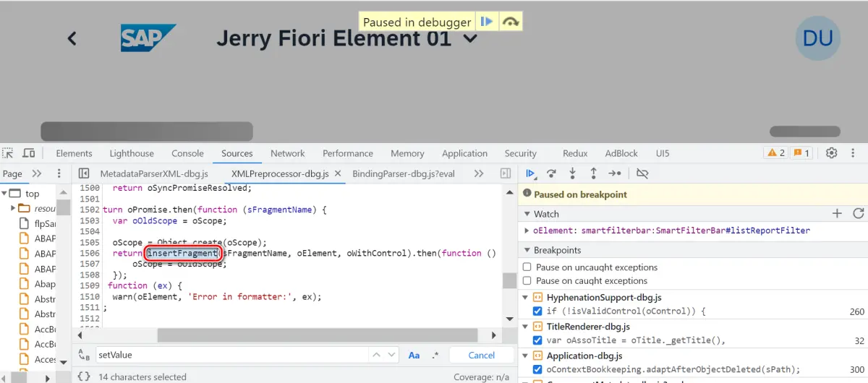Viewport: 868px width, 383px height.
Task: Add a watch expression with plus icon
Action: click(837, 213)
